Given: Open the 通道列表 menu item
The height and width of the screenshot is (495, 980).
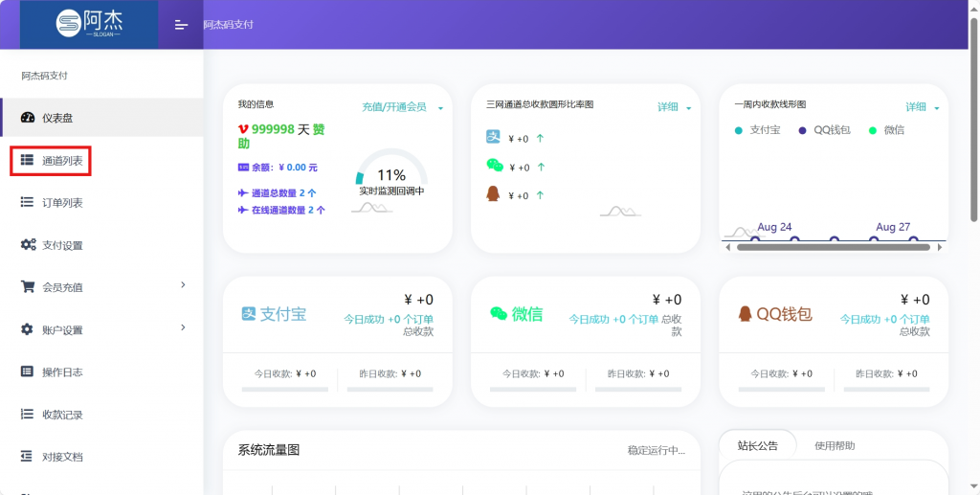Looking at the screenshot, I should coord(101,161).
